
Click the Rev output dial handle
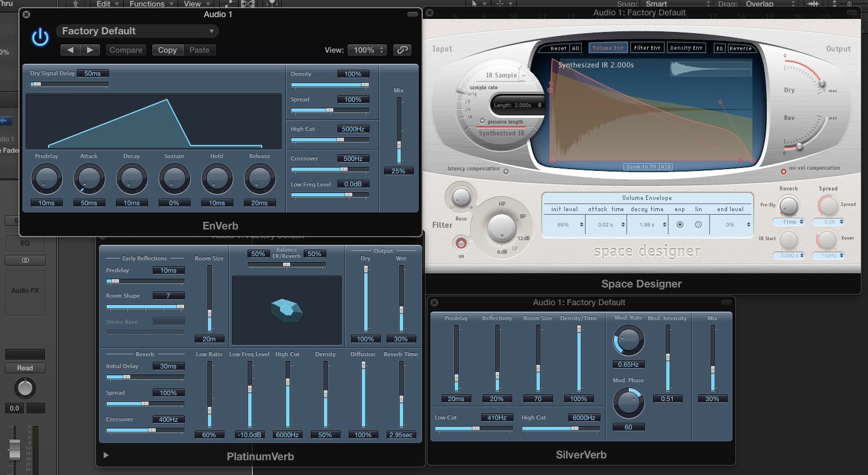799,146
